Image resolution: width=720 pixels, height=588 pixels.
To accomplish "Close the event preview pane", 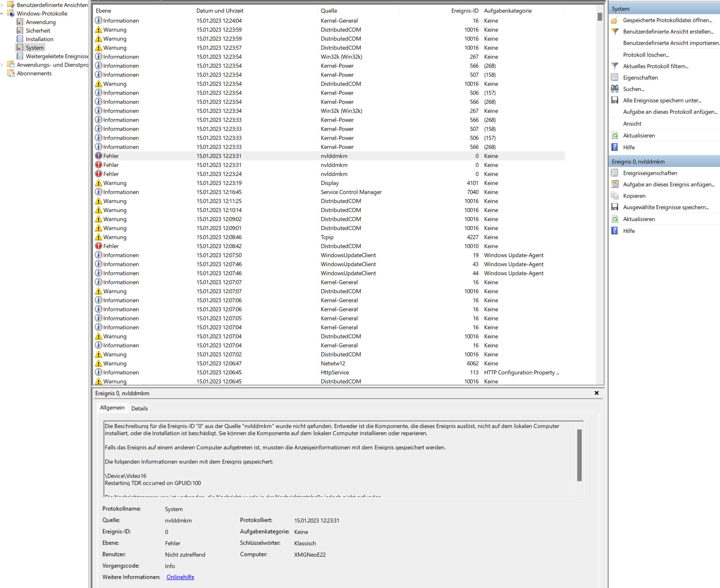I will 596,393.
